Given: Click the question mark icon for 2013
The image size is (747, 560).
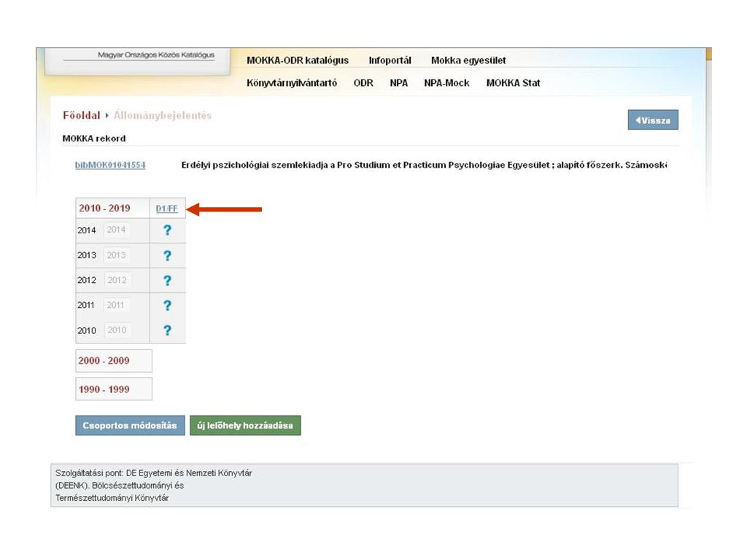Looking at the screenshot, I should (167, 255).
